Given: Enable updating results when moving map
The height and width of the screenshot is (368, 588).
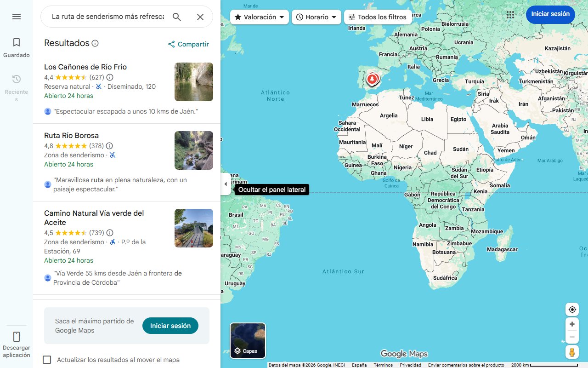Looking at the screenshot, I should (47, 360).
